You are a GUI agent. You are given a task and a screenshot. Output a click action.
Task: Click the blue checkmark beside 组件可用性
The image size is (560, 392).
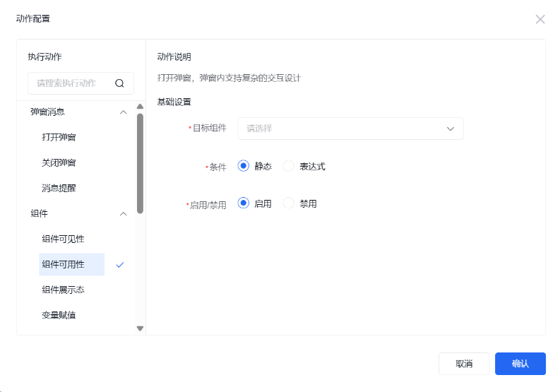tap(120, 265)
